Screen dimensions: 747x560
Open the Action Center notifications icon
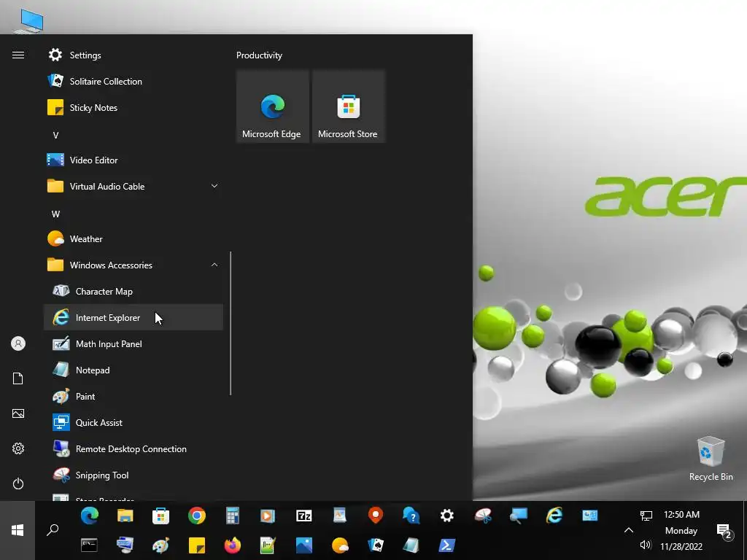tap(724, 531)
